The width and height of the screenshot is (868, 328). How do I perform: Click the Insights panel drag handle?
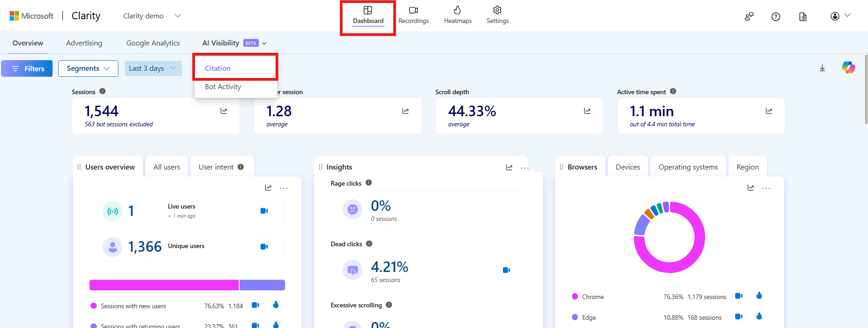point(320,167)
